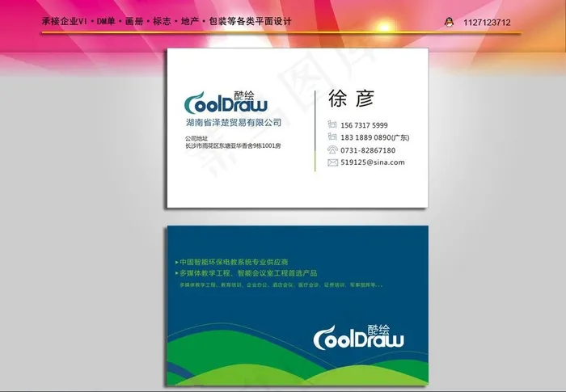Click the mobile phone icon beside 156 7317 5999
The width and height of the screenshot is (566, 392).
[332, 125]
